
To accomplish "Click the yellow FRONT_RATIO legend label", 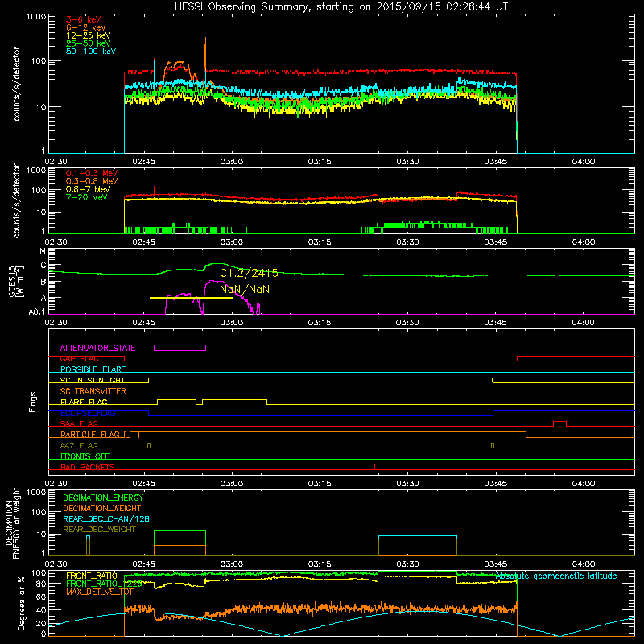I will point(92,576).
